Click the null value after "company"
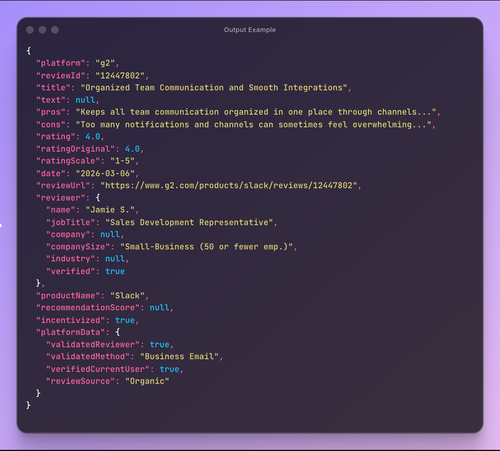500x451 pixels. point(110,234)
